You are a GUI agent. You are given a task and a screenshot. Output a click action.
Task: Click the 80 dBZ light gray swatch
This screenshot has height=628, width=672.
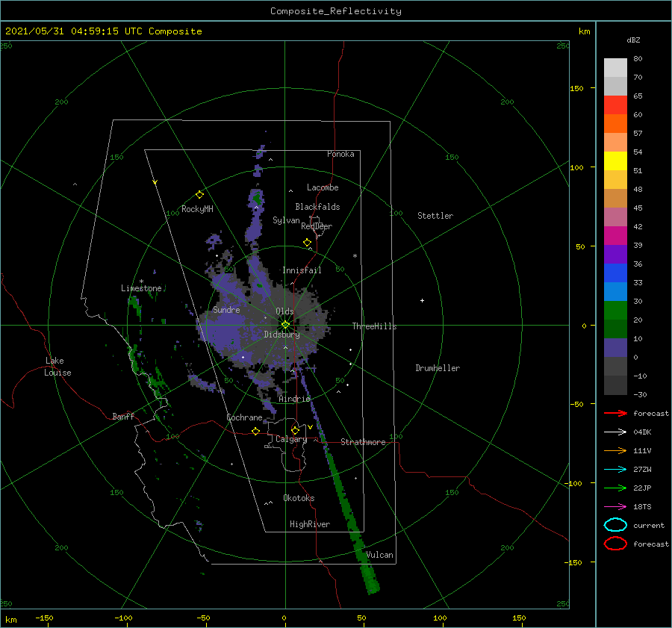pos(615,67)
